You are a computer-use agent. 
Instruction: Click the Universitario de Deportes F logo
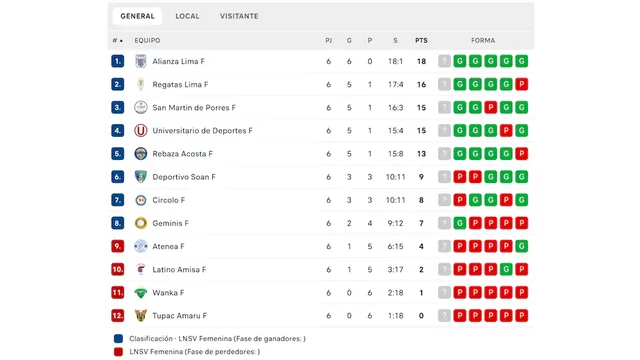point(140,131)
